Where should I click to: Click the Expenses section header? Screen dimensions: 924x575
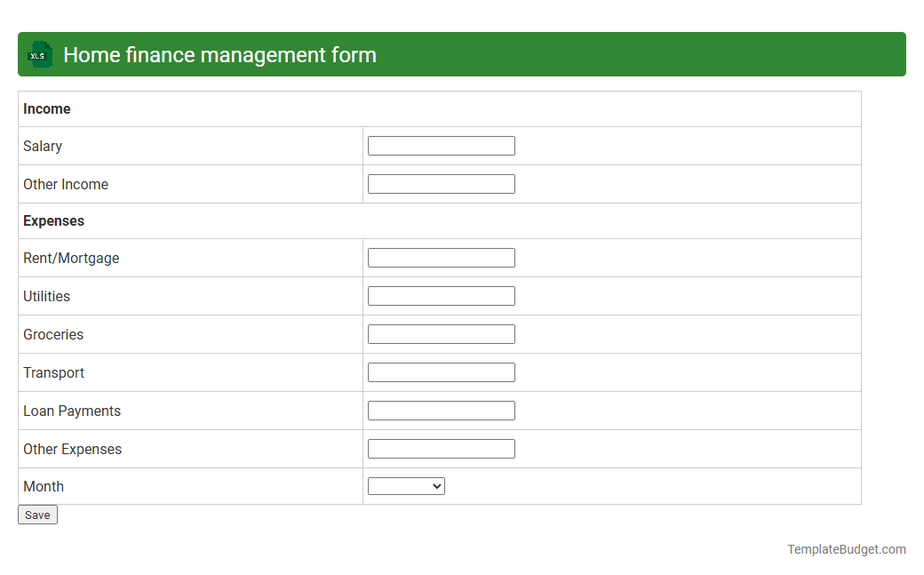coord(53,220)
